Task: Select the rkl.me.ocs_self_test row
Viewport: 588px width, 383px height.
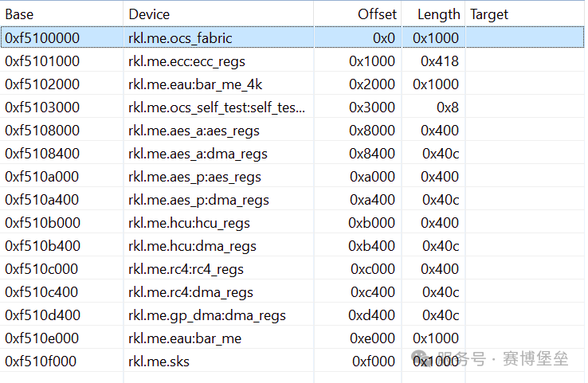Action: coord(292,107)
